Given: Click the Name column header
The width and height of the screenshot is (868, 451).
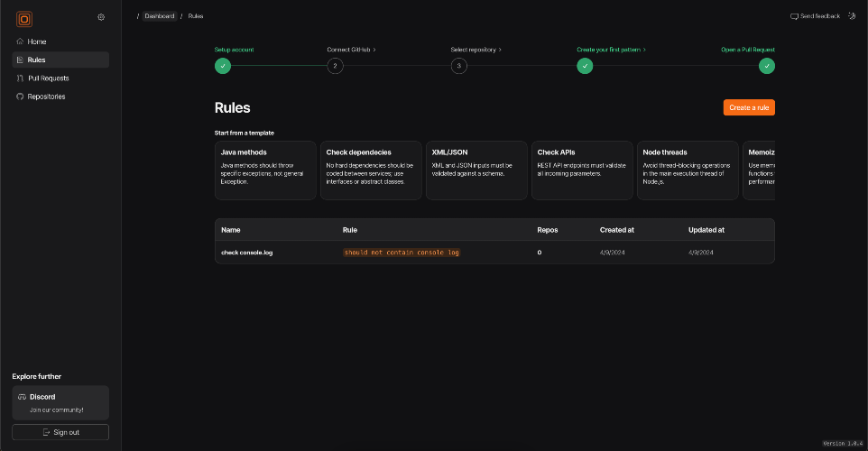Looking at the screenshot, I should [231, 230].
